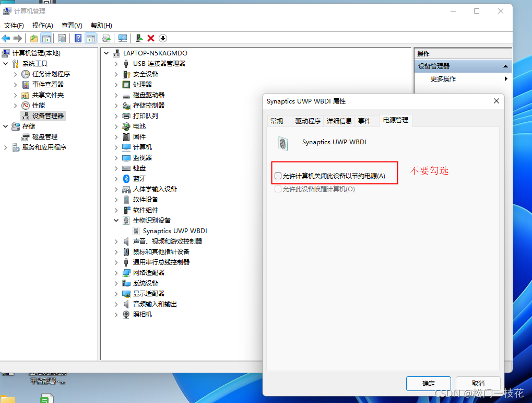Collapse the LAPTOP-N5KAGMDO root node

tap(106, 53)
